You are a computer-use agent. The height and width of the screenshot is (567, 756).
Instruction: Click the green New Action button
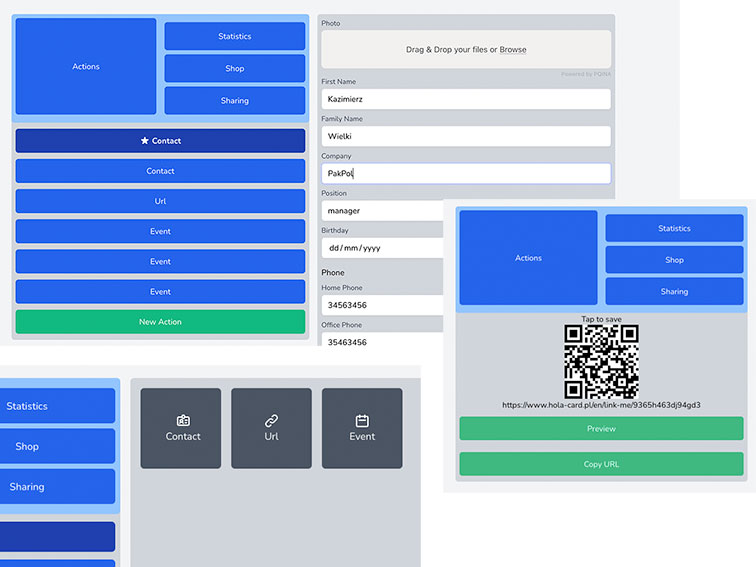pos(160,322)
